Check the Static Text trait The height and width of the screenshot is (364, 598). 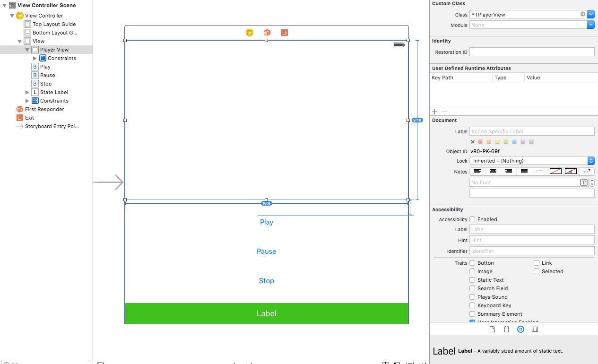472,280
